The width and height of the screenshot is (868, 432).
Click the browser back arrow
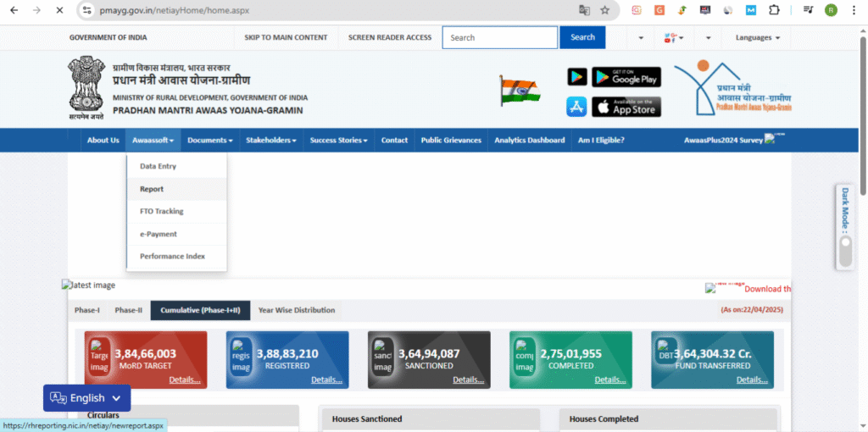[14, 10]
